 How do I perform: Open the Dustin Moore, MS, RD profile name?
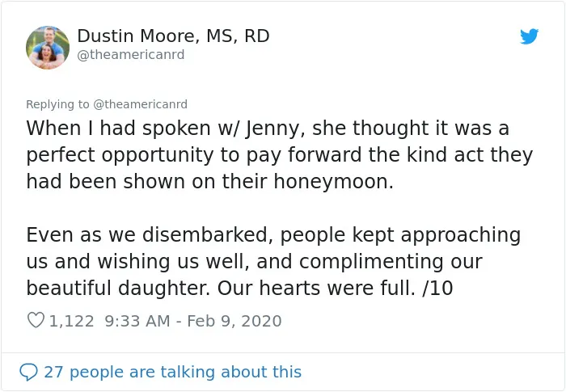coord(173,36)
